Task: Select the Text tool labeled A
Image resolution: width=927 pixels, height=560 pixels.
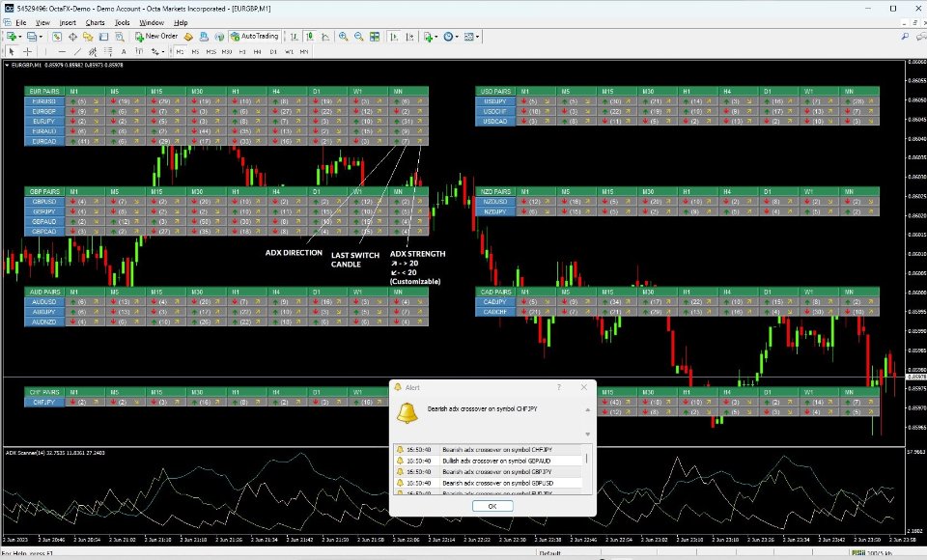Action: point(124,52)
